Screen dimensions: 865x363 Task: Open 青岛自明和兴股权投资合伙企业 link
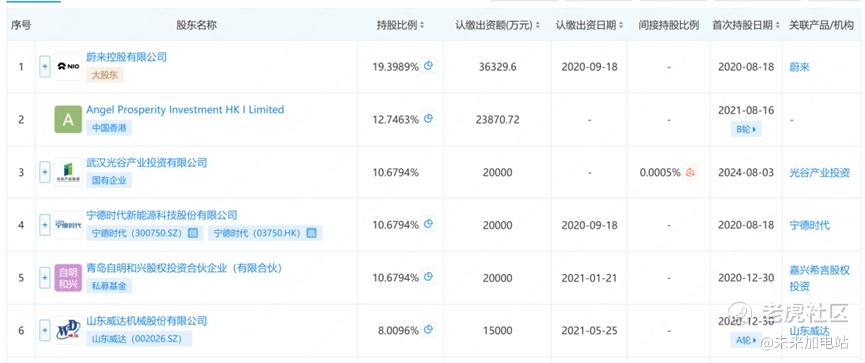184,268
